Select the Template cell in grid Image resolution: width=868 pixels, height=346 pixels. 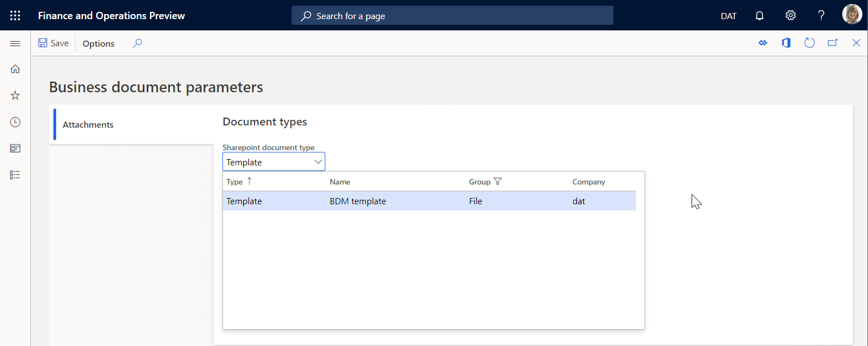(244, 201)
